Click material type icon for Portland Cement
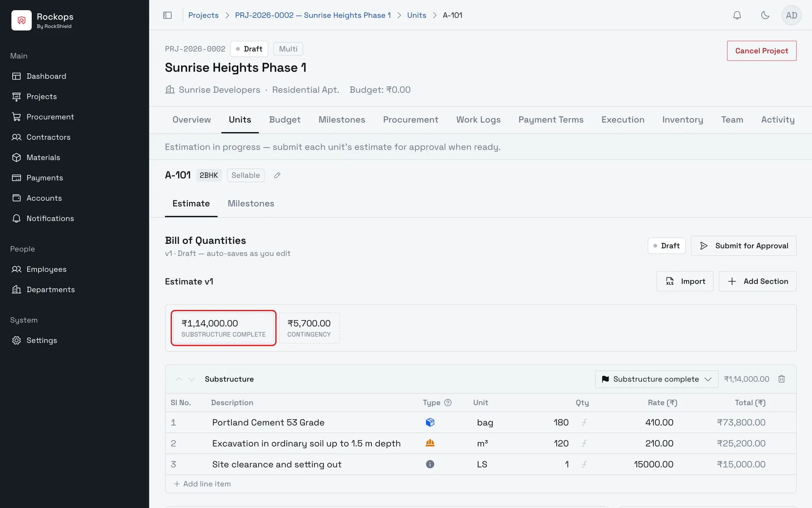812x508 pixels. [430, 422]
